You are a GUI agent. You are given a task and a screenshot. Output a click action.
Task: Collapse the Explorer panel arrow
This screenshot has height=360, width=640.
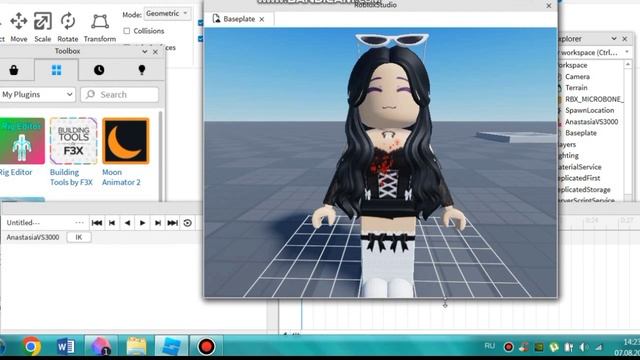614,39
